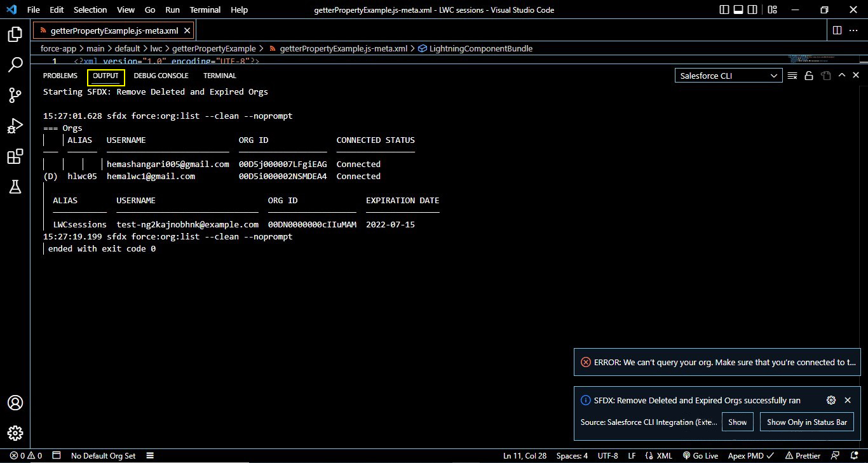
Task: Click the force-app breadcrumb segment
Action: point(58,48)
